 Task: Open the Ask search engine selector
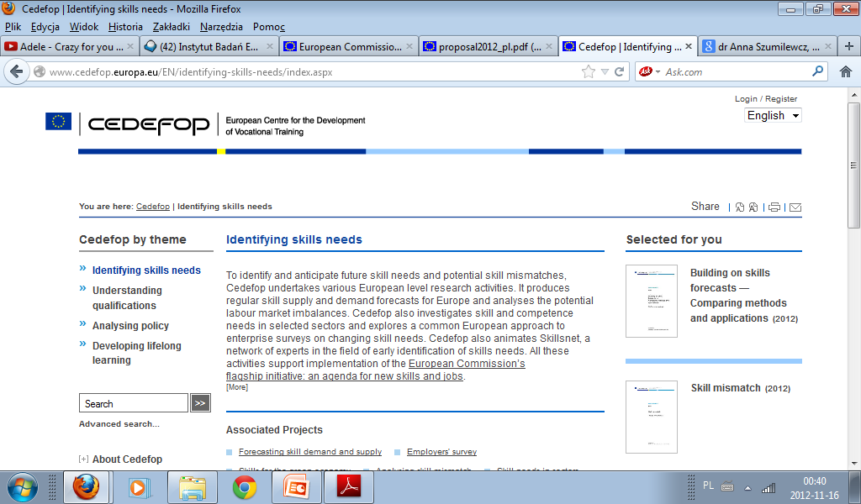point(648,72)
